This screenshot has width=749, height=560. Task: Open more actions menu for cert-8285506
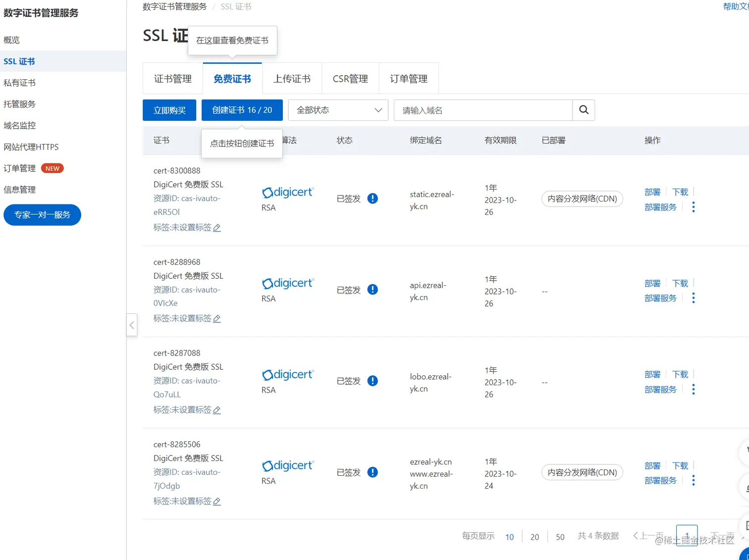pyautogui.click(x=693, y=480)
